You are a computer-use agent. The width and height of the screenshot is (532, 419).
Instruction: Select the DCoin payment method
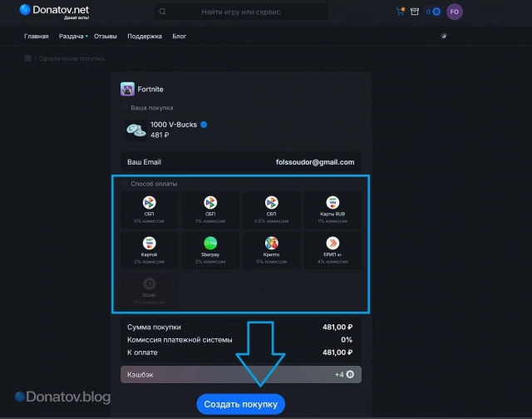tap(149, 291)
